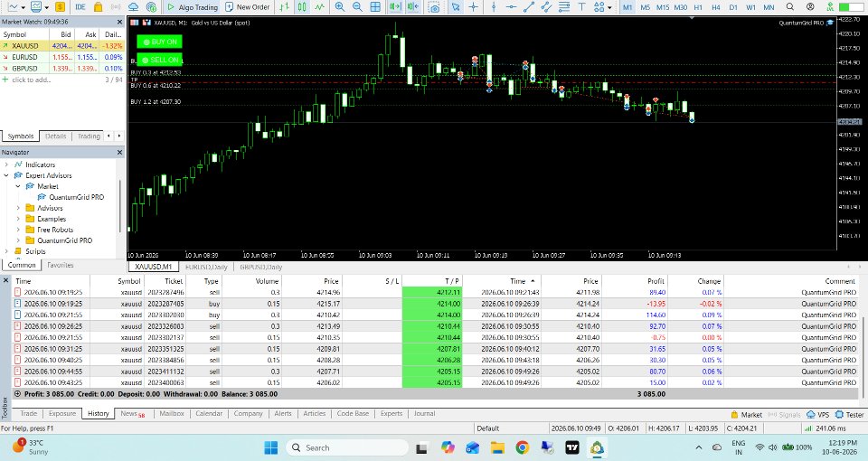Expand the Indicators tree node

[6, 165]
